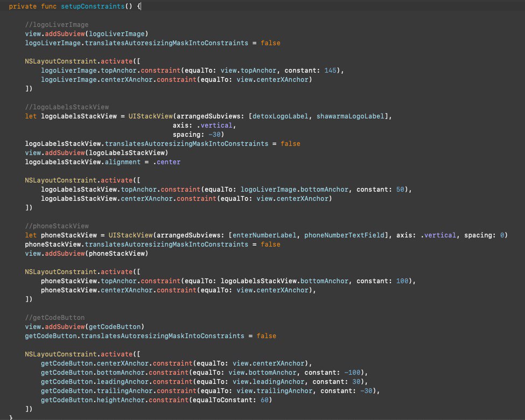Click addSubview in view.addSubview(phoneStackView)
This screenshot has width=525, height=420.
pos(65,253)
